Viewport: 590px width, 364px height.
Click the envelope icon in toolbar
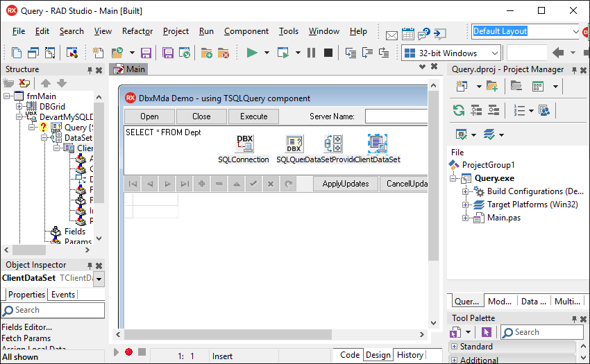(x=391, y=35)
